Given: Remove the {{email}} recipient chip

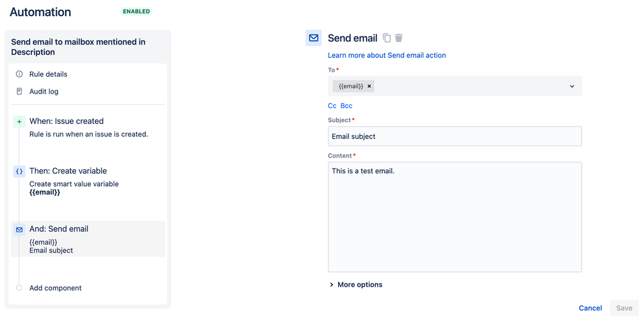Looking at the screenshot, I should [369, 87].
